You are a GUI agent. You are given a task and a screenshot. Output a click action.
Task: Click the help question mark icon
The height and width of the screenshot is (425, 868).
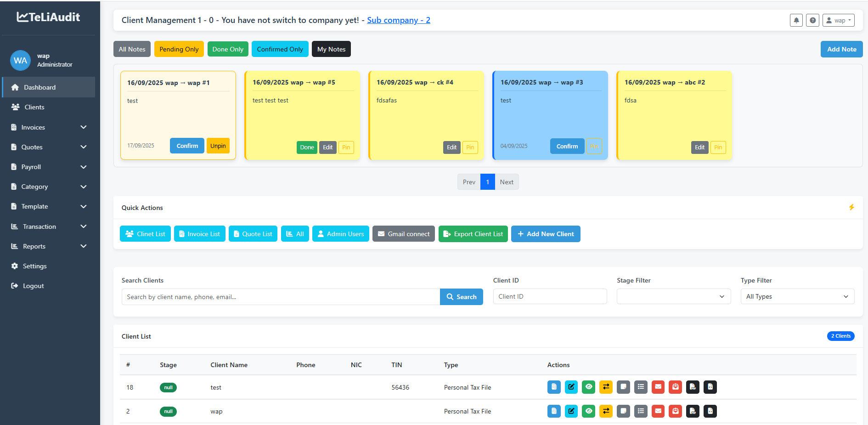[x=812, y=20]
